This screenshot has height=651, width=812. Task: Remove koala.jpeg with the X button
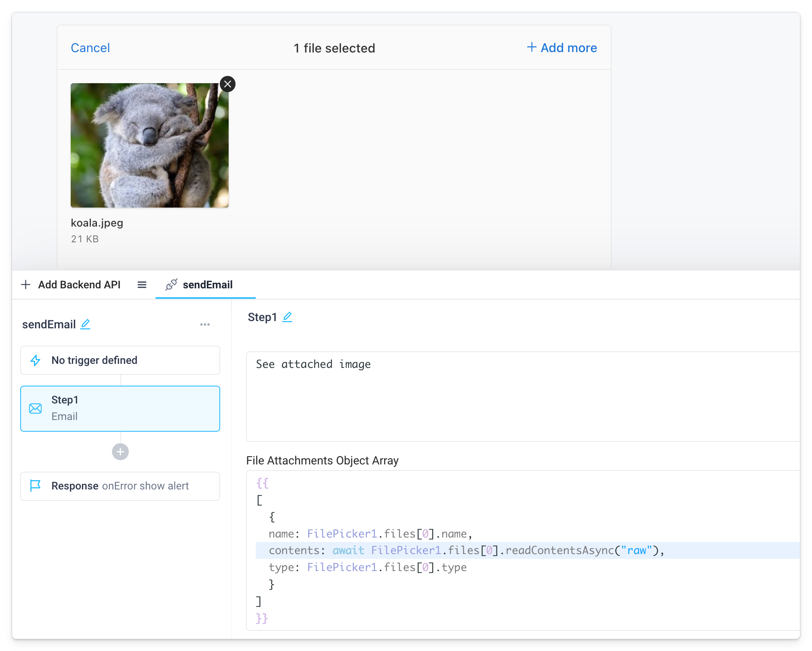pos(227,84)
